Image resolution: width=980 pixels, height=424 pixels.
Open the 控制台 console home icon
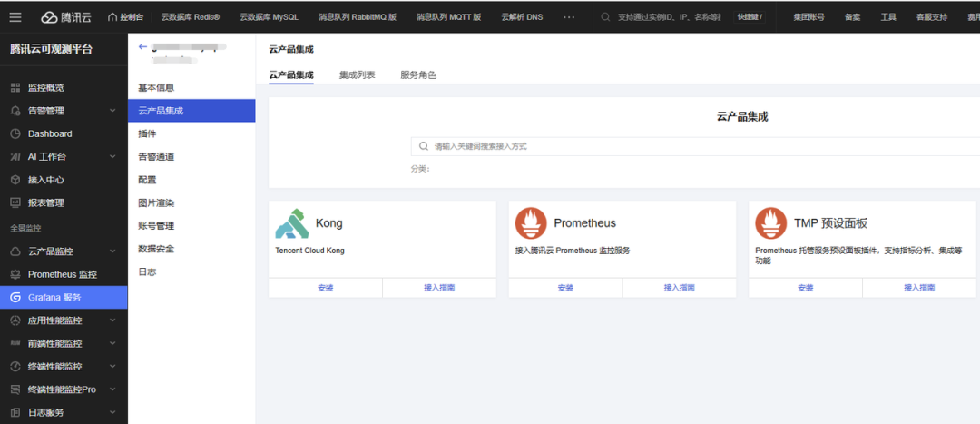[113, 17]
